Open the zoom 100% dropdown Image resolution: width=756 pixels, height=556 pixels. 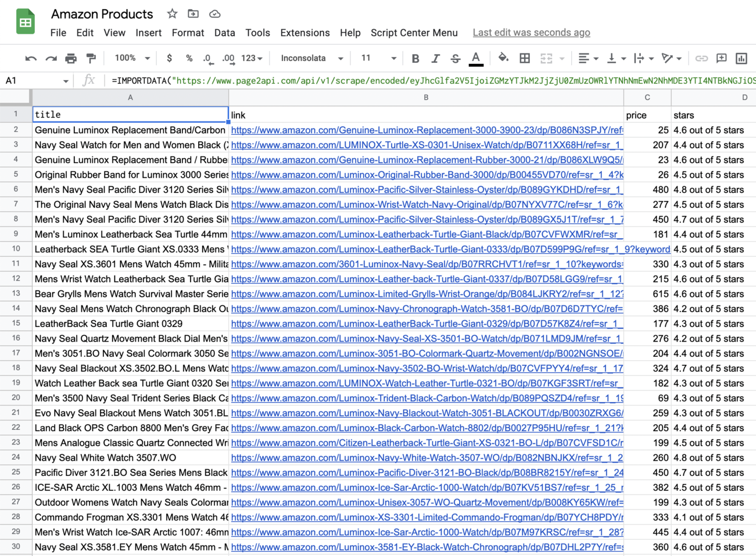pos(132,58)
